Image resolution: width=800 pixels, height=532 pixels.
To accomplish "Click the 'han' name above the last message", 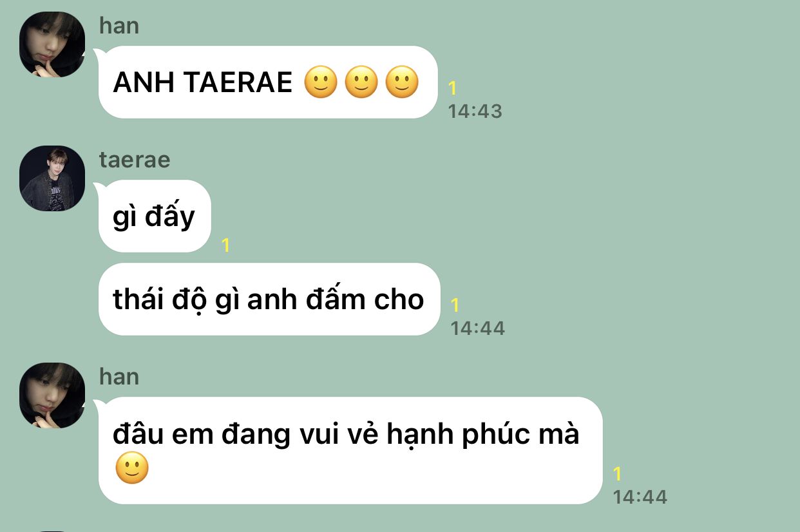I will 119,376.
